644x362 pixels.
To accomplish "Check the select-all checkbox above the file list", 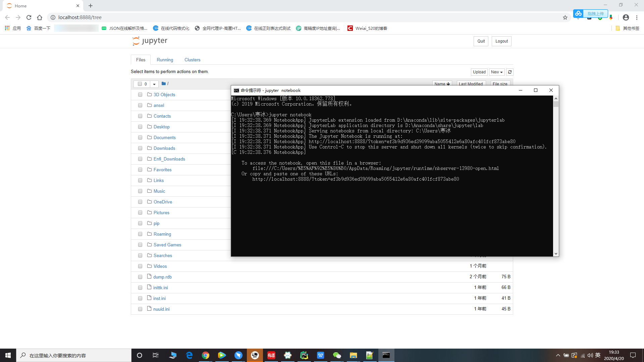I will point(140,84).
